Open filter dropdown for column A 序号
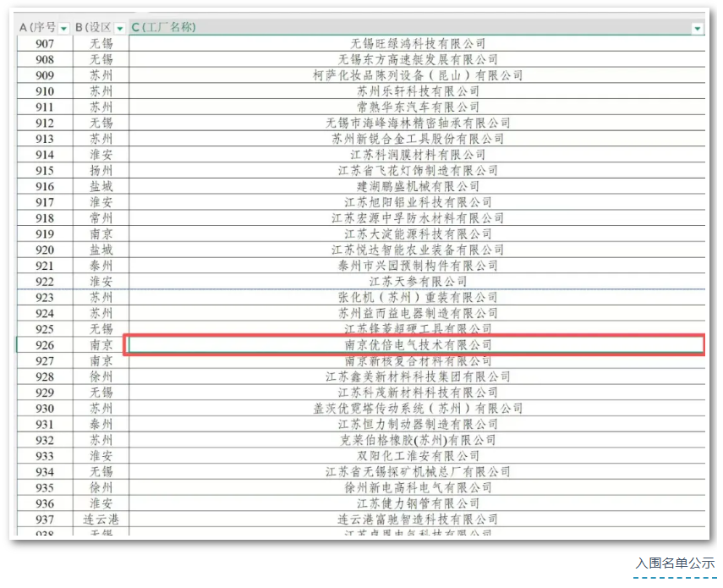The height and width of the screenshot is (588, 723). [x=63, y=29]
